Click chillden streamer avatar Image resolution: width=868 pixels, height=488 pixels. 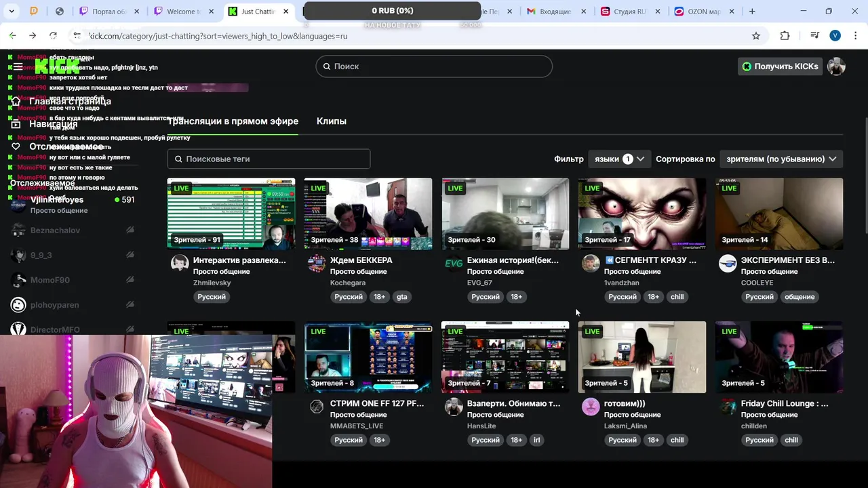(x=728, y=407)
